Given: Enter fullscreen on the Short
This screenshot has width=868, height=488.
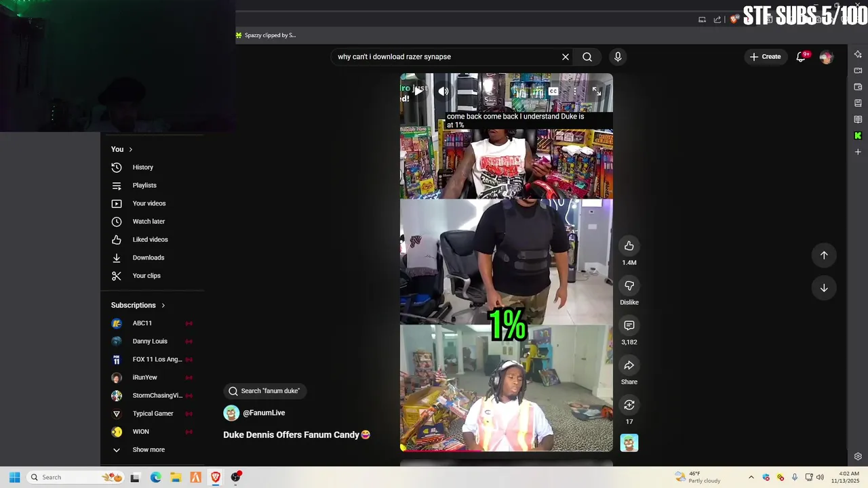Looking at the screenshot, I should (x=596, y=91).
